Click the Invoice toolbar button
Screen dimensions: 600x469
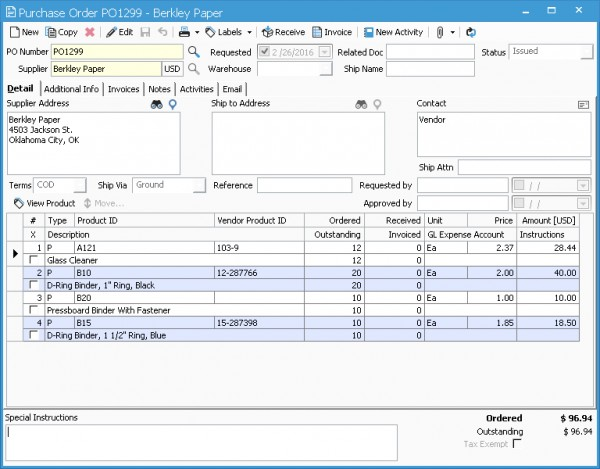click(330, 32)
